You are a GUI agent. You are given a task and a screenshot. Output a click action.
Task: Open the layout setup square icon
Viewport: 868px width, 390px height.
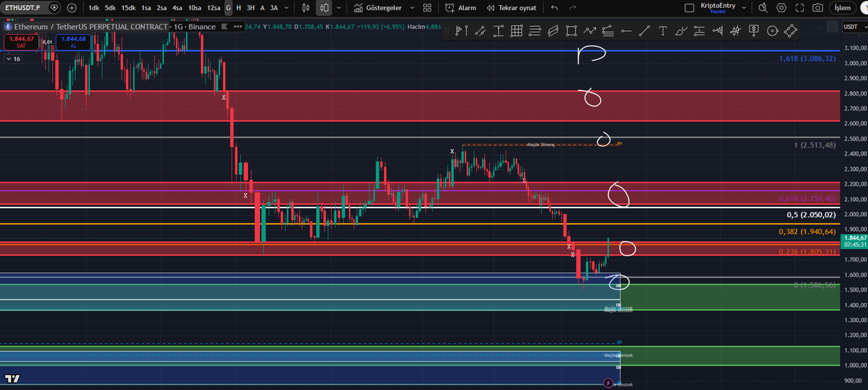point(689,8)
